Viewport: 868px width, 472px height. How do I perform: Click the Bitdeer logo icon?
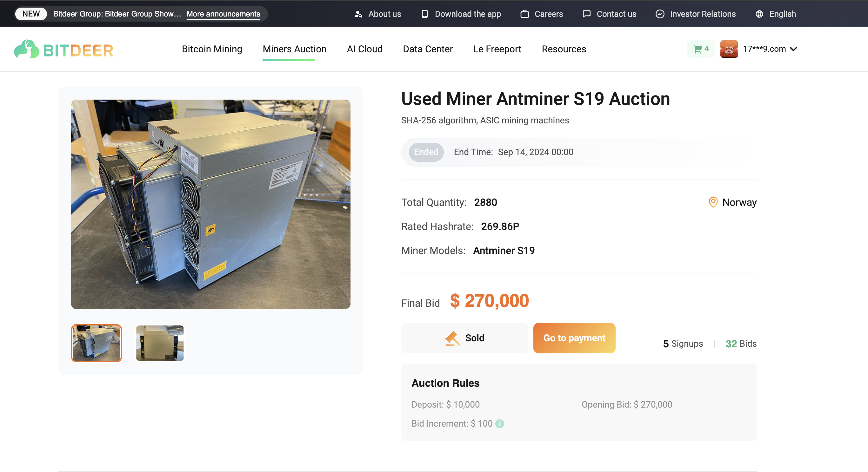point(26,49)
